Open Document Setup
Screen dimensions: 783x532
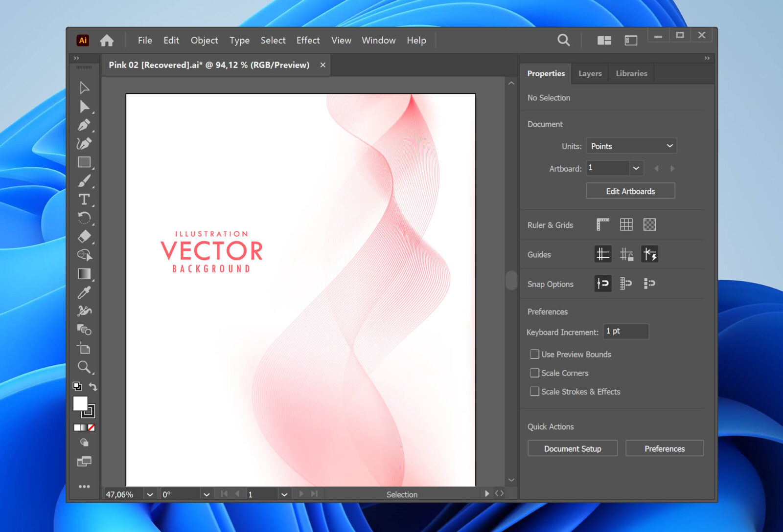point(572,448)
